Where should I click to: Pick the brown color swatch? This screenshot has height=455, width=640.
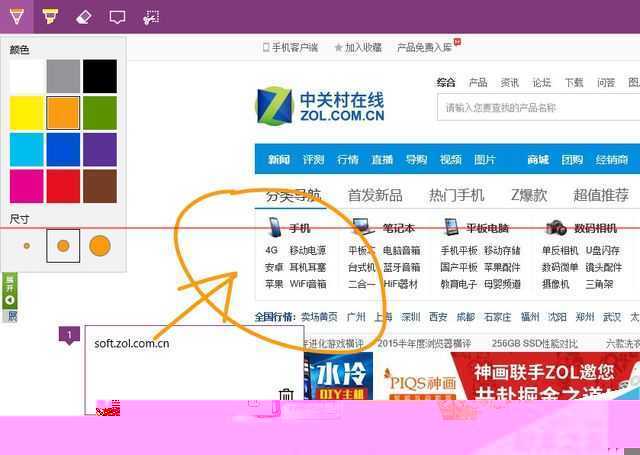click(100, 186)
